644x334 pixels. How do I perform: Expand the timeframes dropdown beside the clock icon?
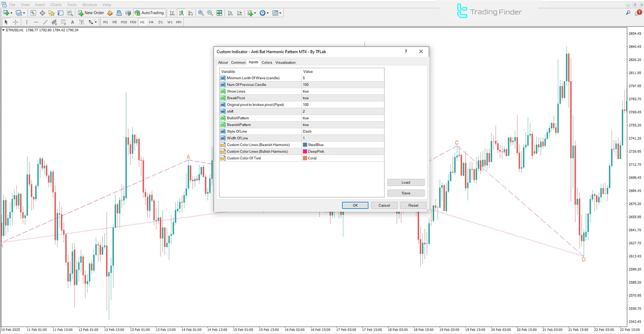click(x=267, y=13)
